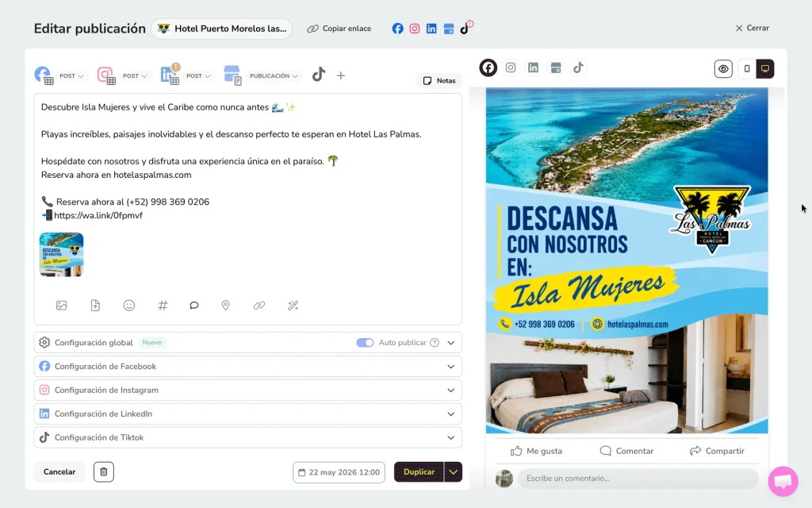The width and height of the screenshot is (812, 508).
Task: Open LinkedIn POST type dropdown
Action: coord(198,75)
